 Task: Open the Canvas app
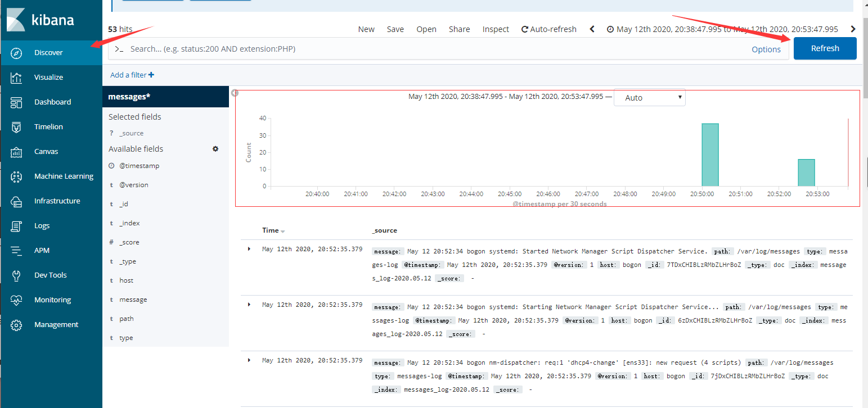(x=51, y=152)
